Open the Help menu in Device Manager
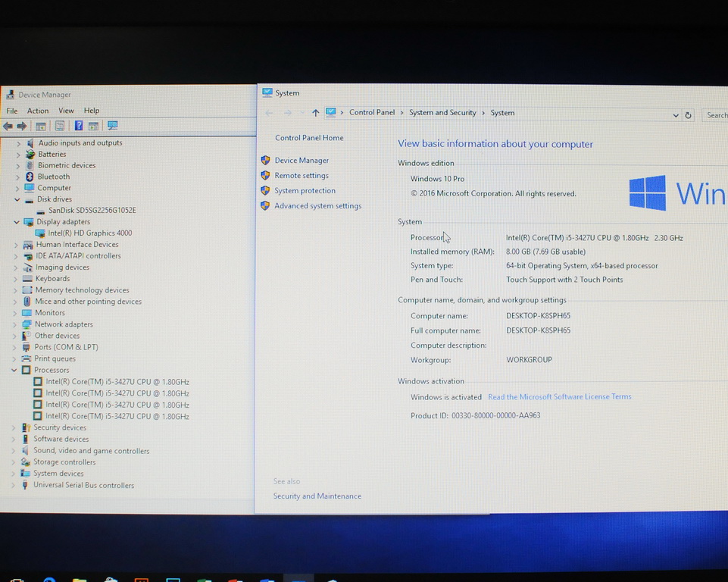This screenshot has width=728, height=582. 92,111
